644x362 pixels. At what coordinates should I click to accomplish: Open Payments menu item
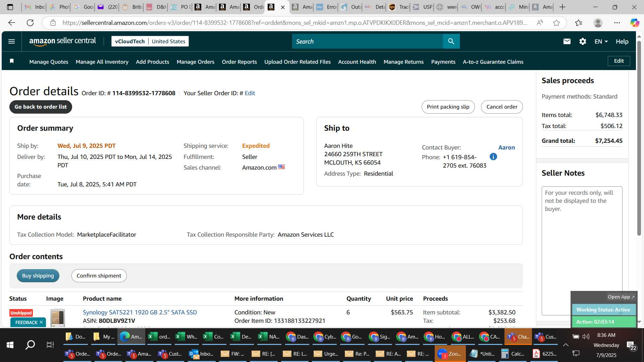(443, 62)
